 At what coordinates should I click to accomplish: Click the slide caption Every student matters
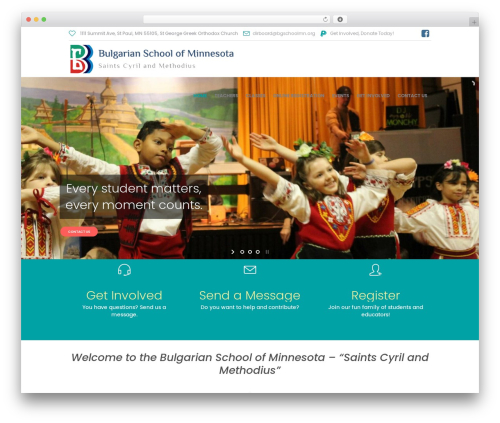click(x=134, y=197)
